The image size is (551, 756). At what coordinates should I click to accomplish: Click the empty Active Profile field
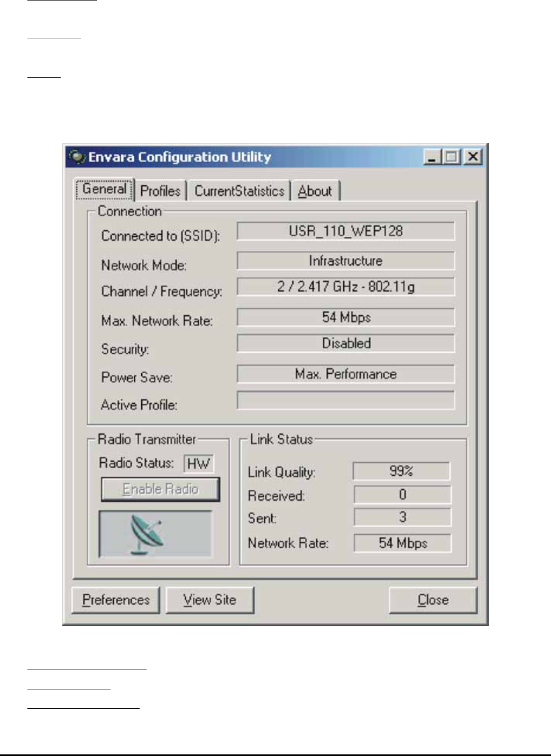click(346, 401)
